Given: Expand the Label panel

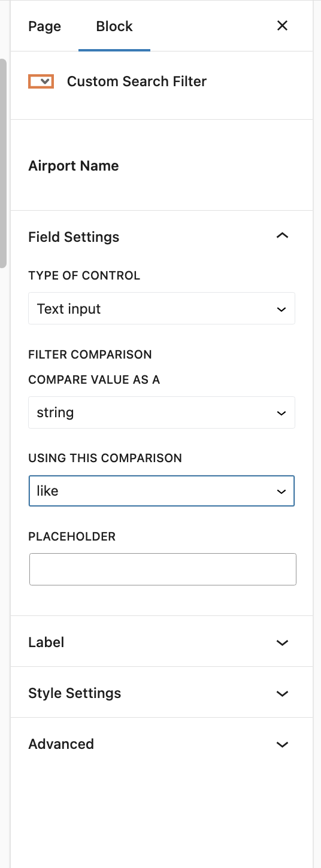Looking at the screenshot, I should tap(162, 642).
